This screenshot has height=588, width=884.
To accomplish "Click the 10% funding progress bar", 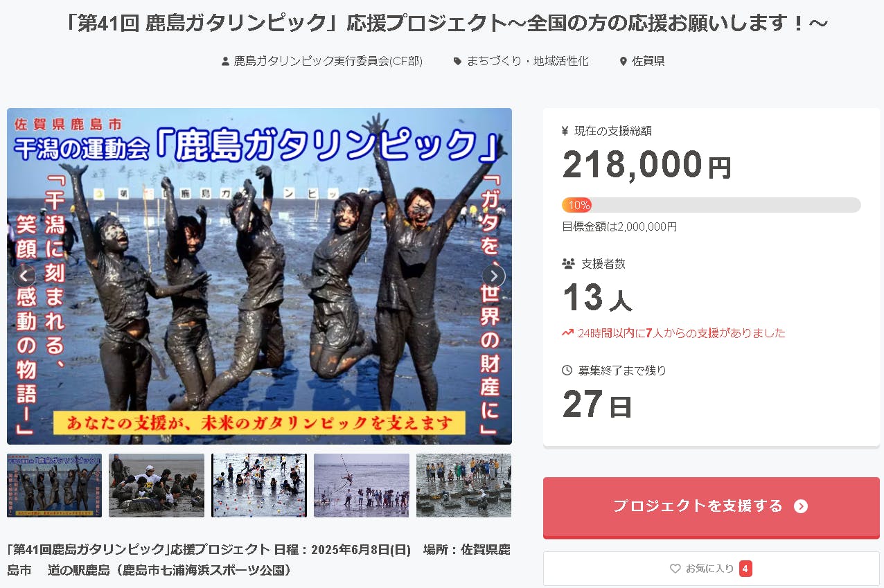I will coord(711,205).
